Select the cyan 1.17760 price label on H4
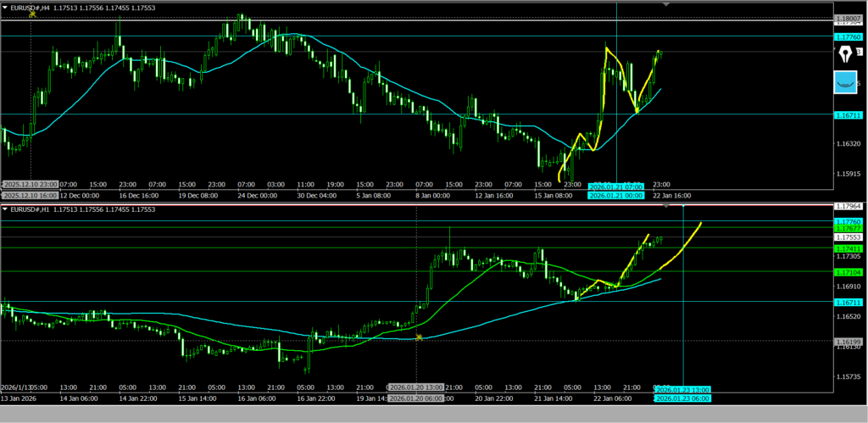The height and width of the screenshot is (423, 868). [x=849, y=36]
